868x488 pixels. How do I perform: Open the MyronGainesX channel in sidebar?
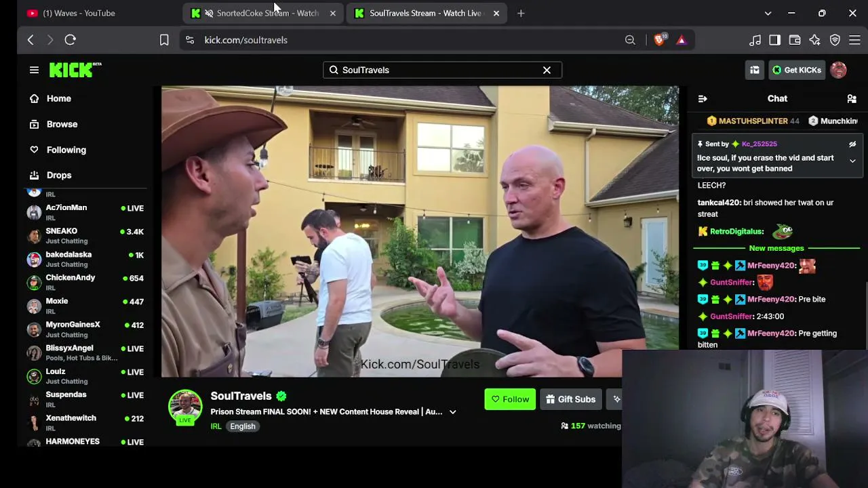tap(85, 329)
